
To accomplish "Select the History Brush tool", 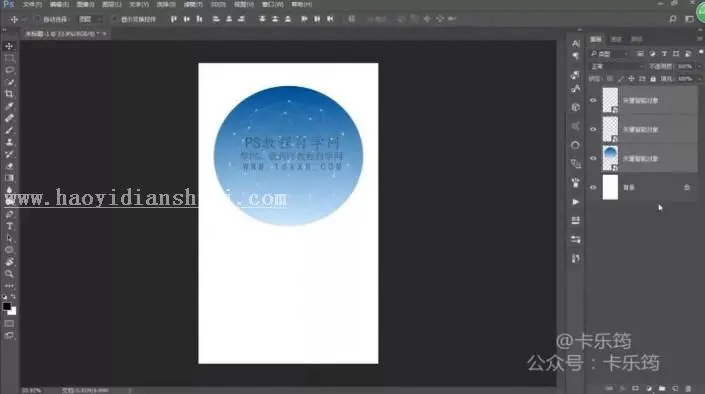I will click(9, 154).
